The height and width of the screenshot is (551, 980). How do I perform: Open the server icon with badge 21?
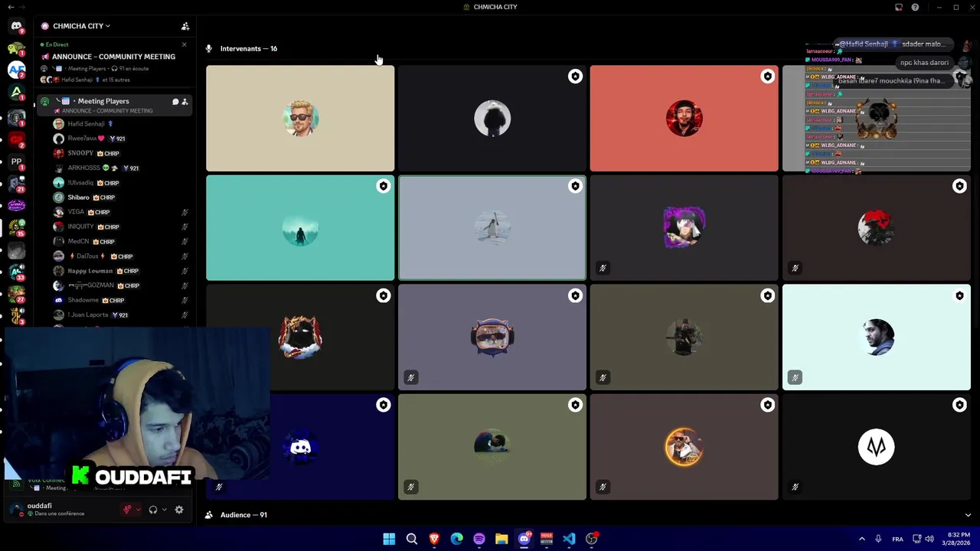point(16,184)
